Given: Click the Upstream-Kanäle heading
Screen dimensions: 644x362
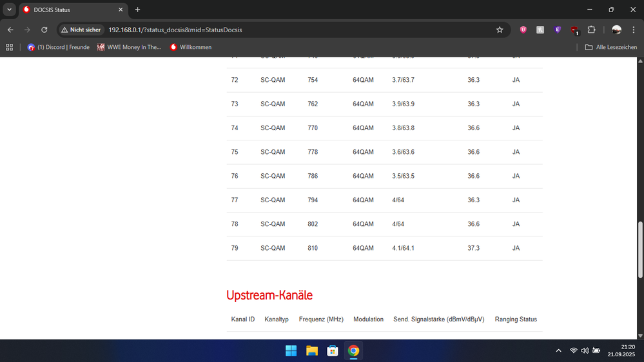Looking at the screenshot, I should tap(269, 295).
